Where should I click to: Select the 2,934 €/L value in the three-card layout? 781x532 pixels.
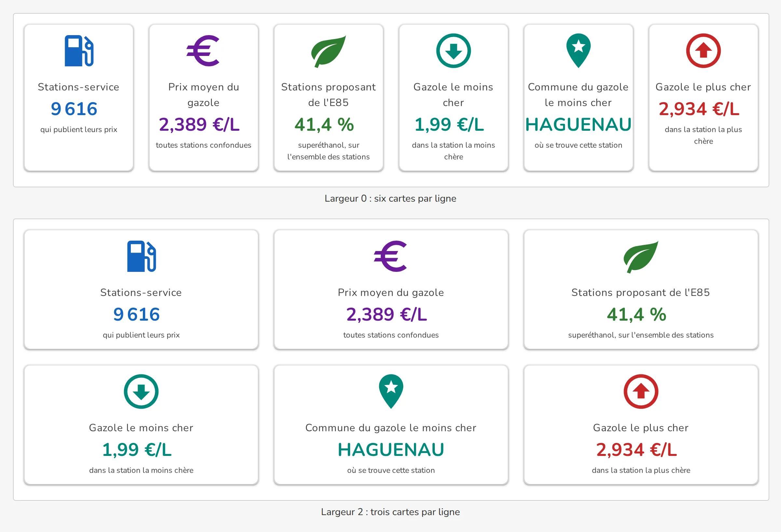point(637,450)
